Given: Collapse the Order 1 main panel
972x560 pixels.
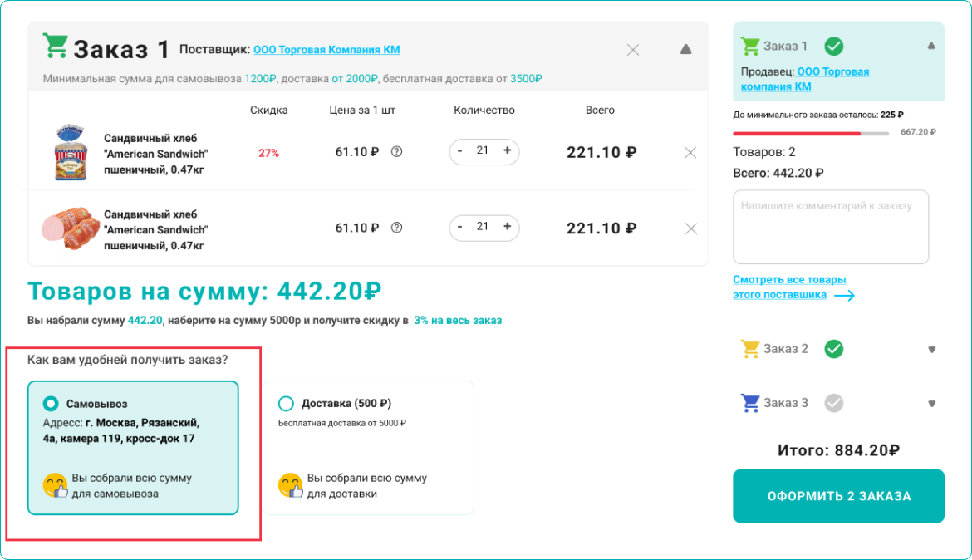Looking at the screenshot, I should pyautogui.click(x=685, y=50).
